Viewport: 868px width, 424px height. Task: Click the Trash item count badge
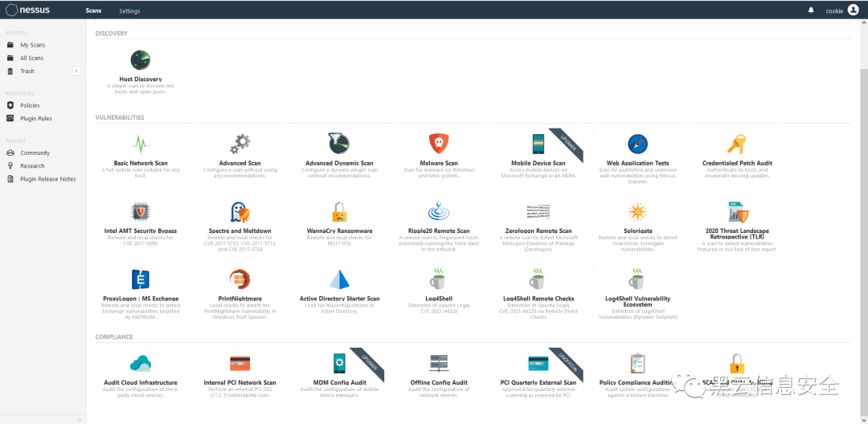click(x=76, y=71)
